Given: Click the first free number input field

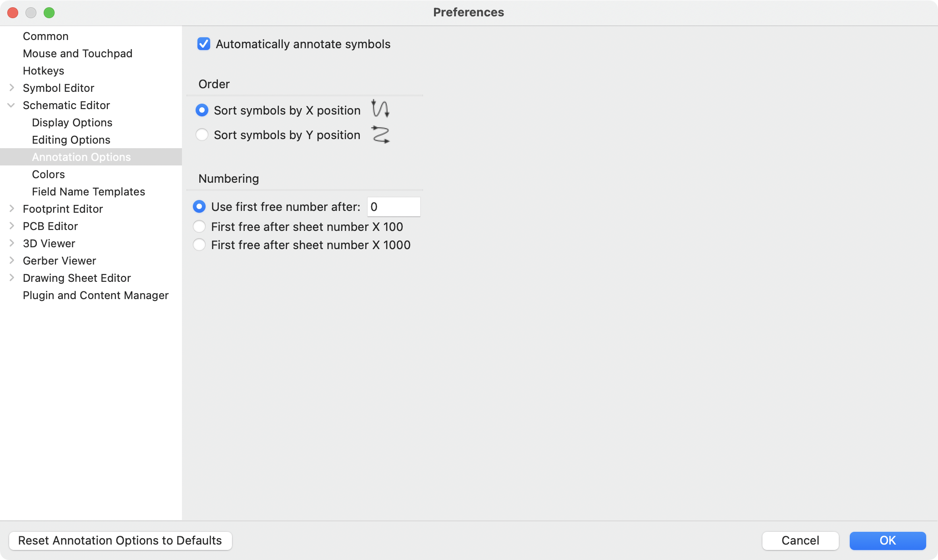Looking at the screenshot, I should (x=393, y=207).
